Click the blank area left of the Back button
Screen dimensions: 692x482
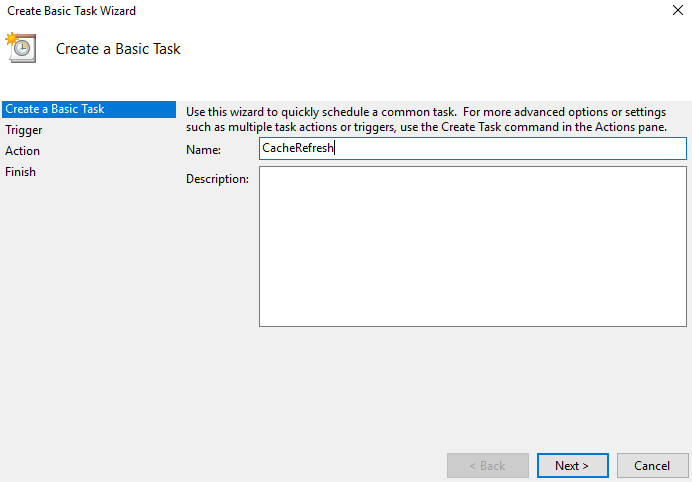300,465
